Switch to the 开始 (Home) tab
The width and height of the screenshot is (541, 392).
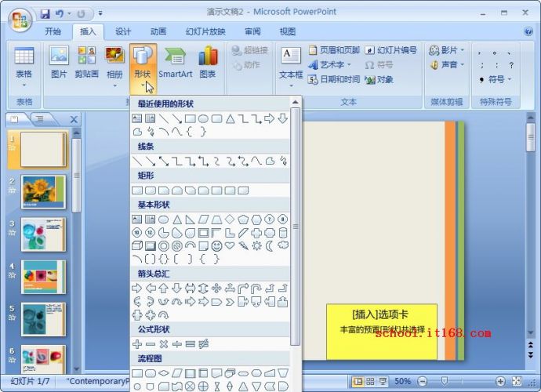click(x=53, y=31)
